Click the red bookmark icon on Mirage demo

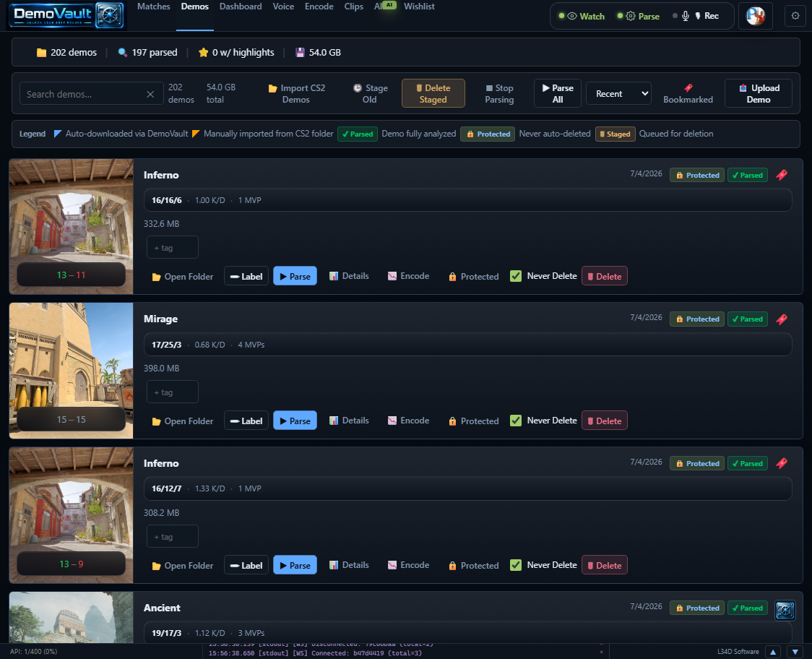(x=782, y=319)
